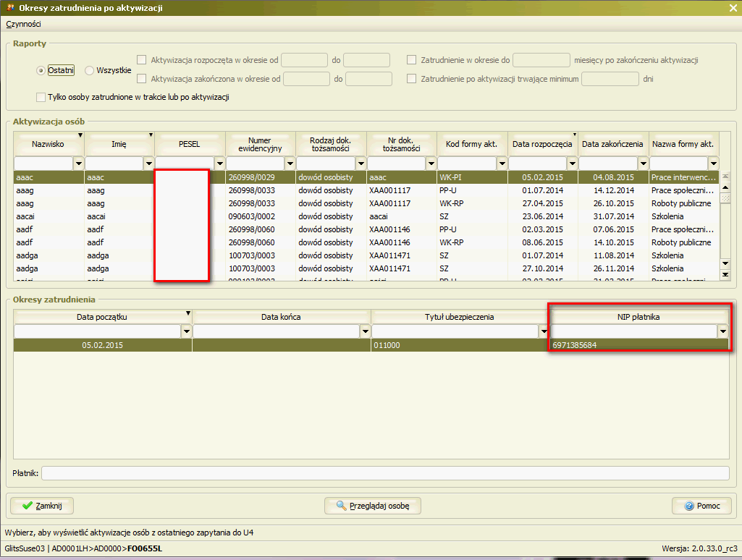
Task: Click the Płatnik text field
Action: pyautogui.click(x=385, y=473)
